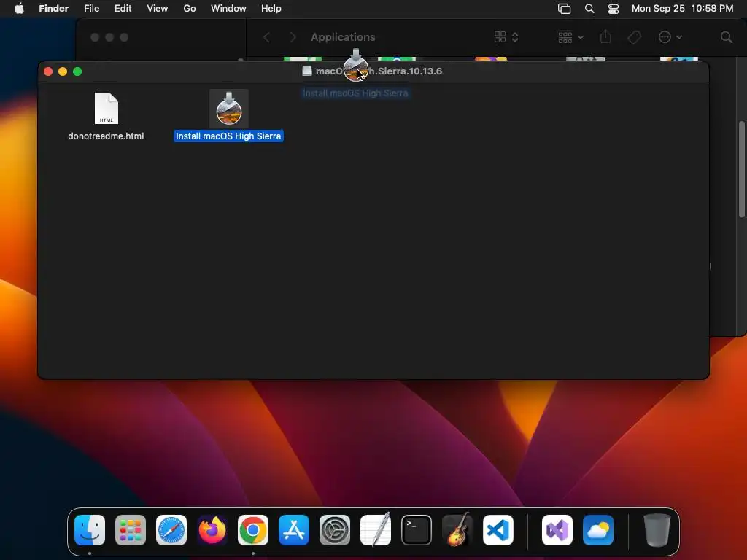This screenshot has width=747, height=560.
Task: Open the Edit menu
Action: (x=123, y=8)
